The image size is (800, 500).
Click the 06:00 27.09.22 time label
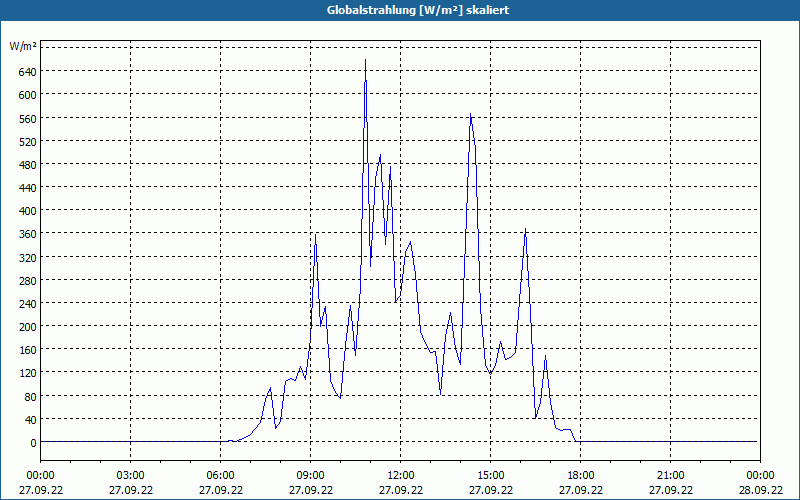click(220, 483)
